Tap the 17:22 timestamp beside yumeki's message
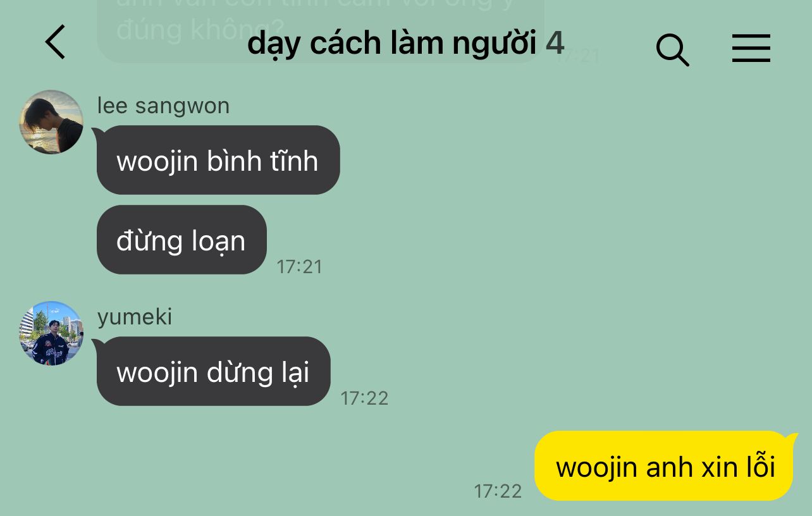Image resolution: width=812 pixels, height=516 pixels. pos(364,398)
